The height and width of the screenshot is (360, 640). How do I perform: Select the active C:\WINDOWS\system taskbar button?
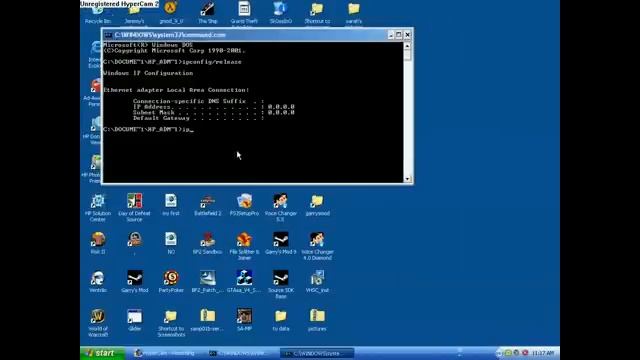click(317, 353)
